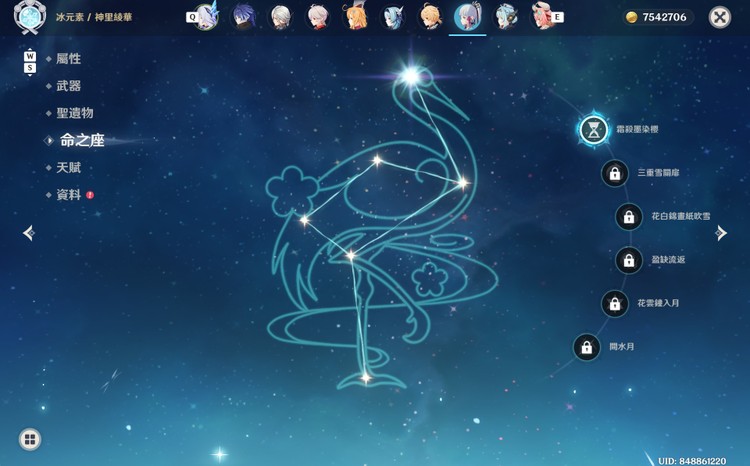The height and width of the screenshot is (466, 750).
Task: Select the highlighted Ayaka avatar
Action: point(467,17)
